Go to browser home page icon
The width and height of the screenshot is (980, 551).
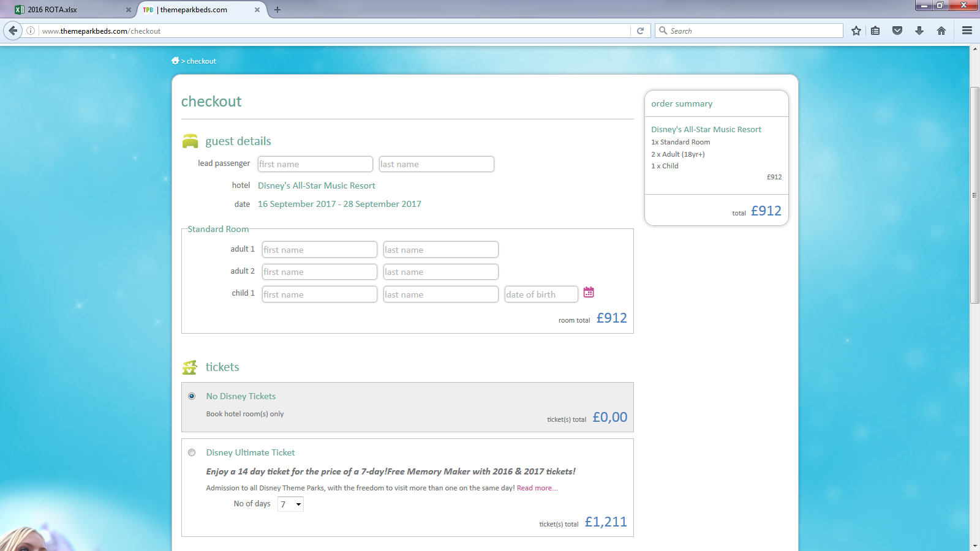point(941,31)
